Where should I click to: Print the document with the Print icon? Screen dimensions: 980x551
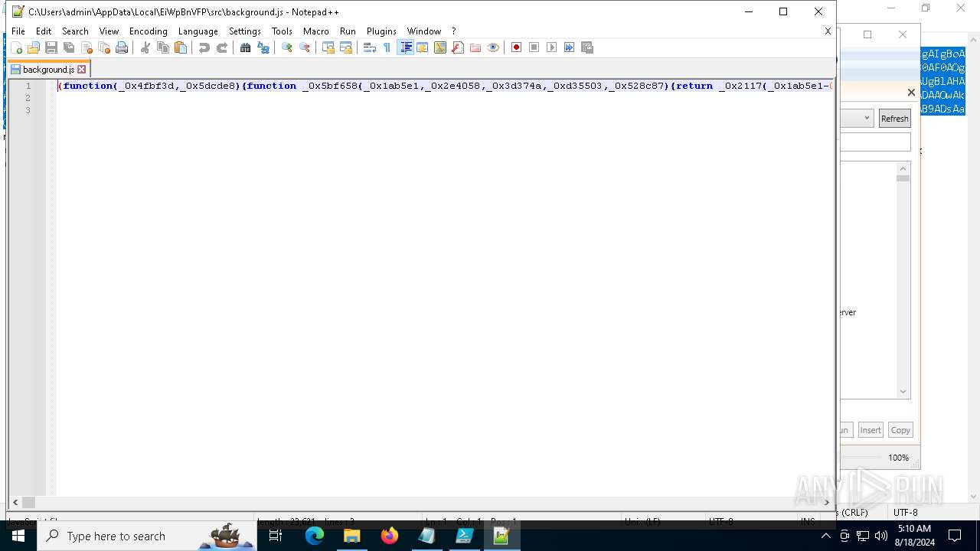click(122, 47)
